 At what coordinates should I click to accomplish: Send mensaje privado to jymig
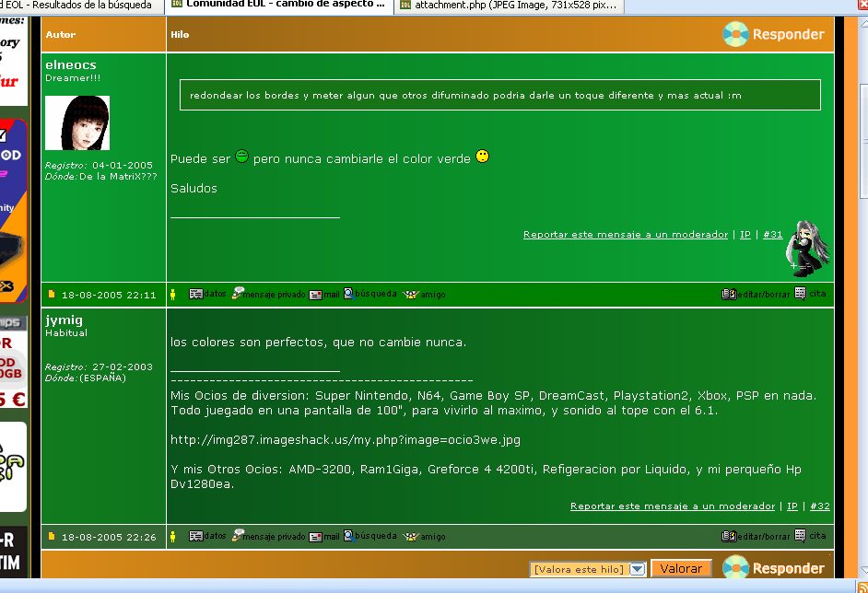268,536
